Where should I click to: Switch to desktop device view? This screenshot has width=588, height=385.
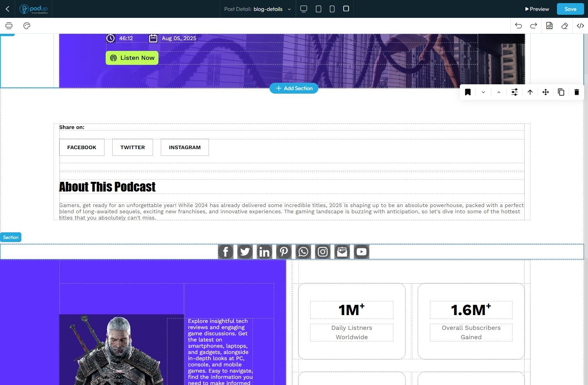click(304, 9)
